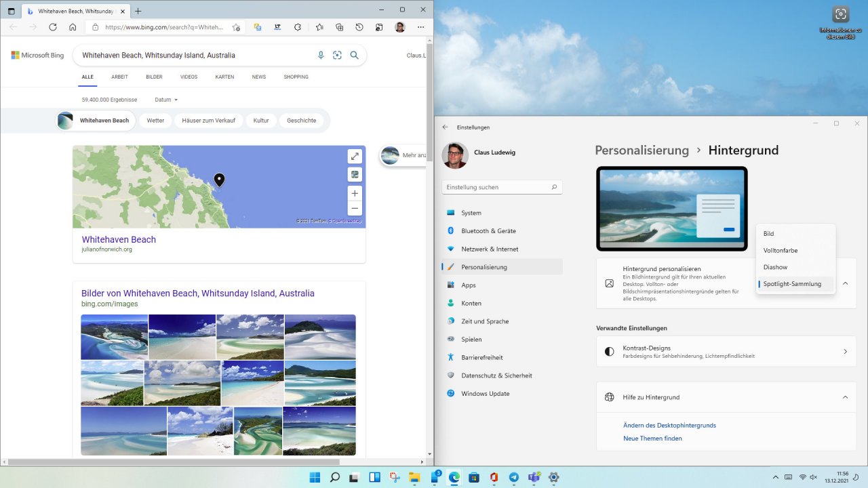Switch to Bing BILDER tab
This screenshot has width=868, height=488.
click(154, 77)
